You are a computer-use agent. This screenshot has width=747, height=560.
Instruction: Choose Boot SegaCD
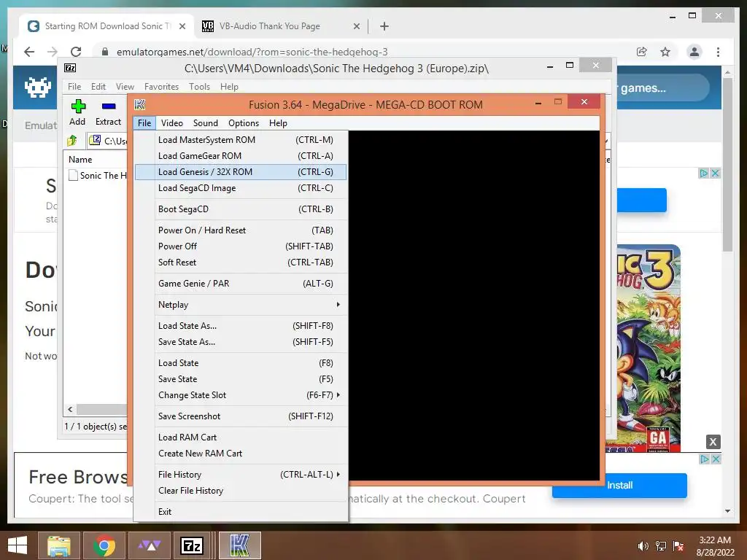(241, 209)
